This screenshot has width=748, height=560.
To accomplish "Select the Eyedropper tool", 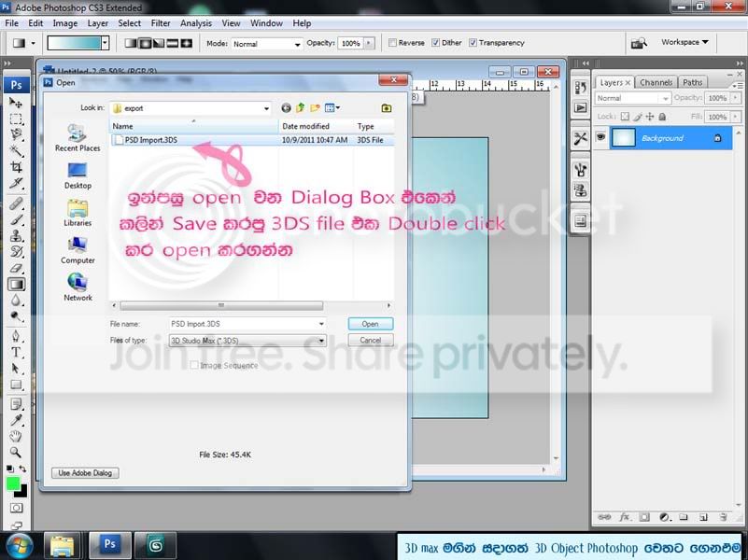I will click(x=16, y=420).
